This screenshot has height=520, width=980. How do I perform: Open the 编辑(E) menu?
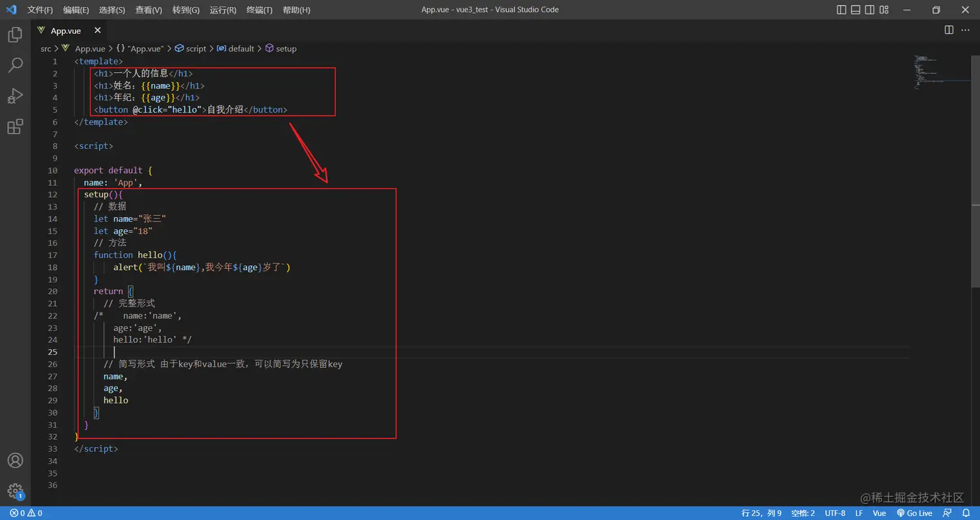click(76, 10)
